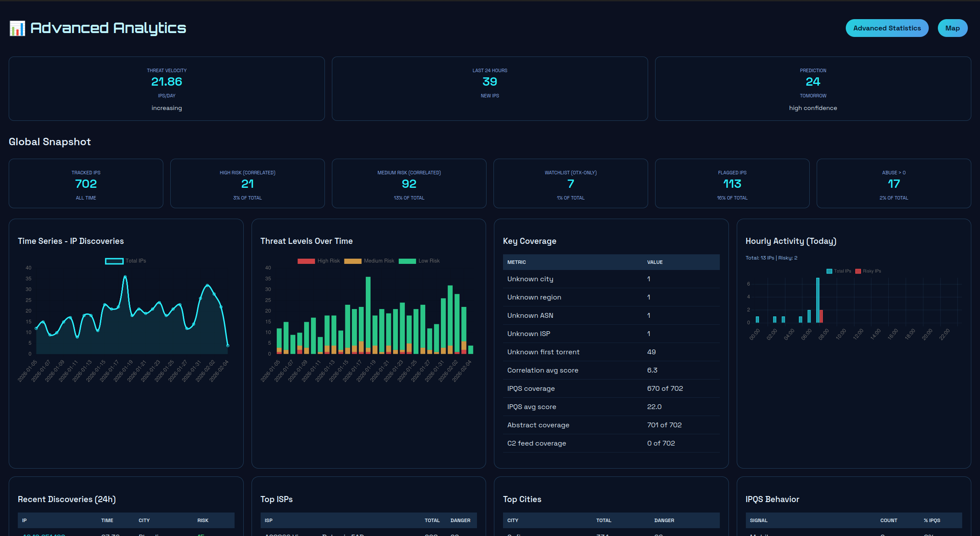The width and height of the screenshot is (980, 536).
Task: Sort Top Cities by the DANGER column
Action: pyautogui.click(x=663, y=520)
